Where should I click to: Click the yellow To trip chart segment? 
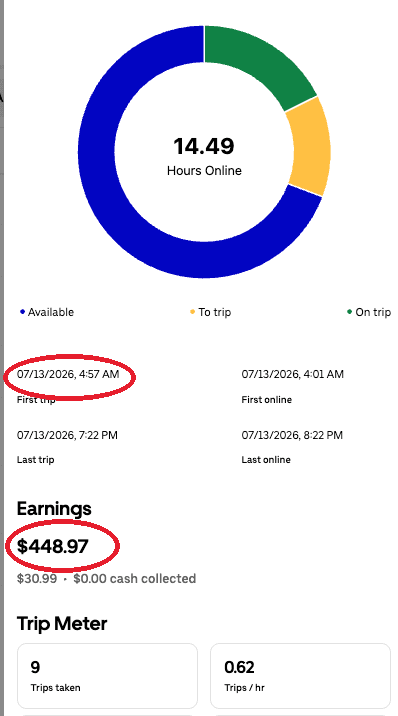[309, 147]
